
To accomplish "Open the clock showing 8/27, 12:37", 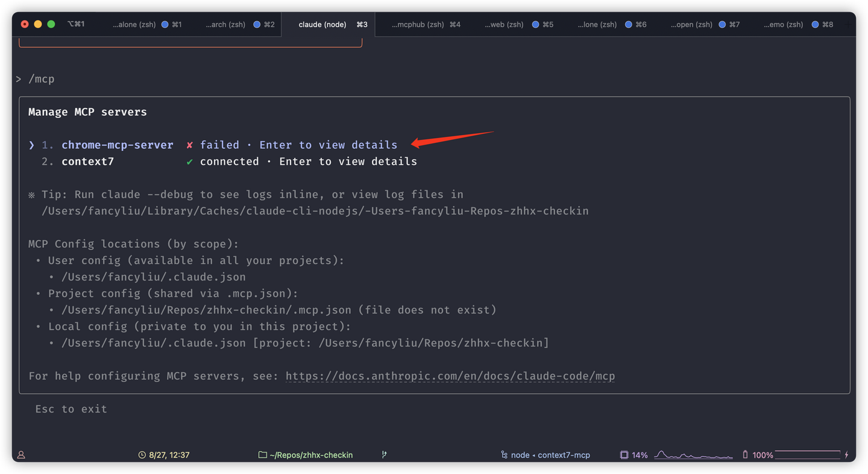I will [164, 455].
